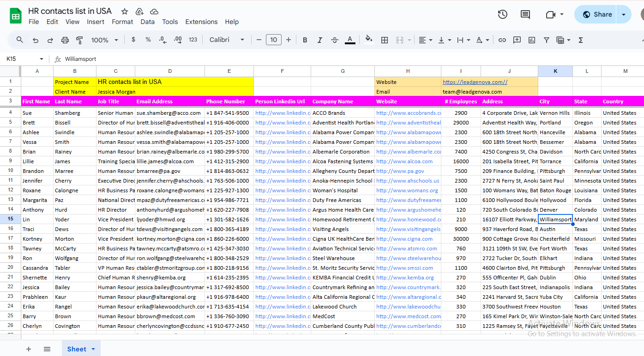Toggle strikethrough formatting
Screen dimensions: 644x356
tap(335, 40)
